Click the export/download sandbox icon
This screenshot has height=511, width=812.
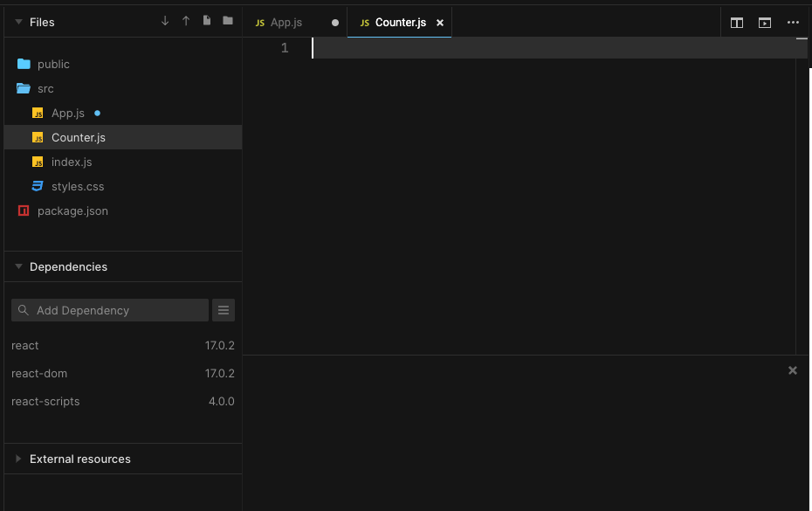tap(164, 20)
